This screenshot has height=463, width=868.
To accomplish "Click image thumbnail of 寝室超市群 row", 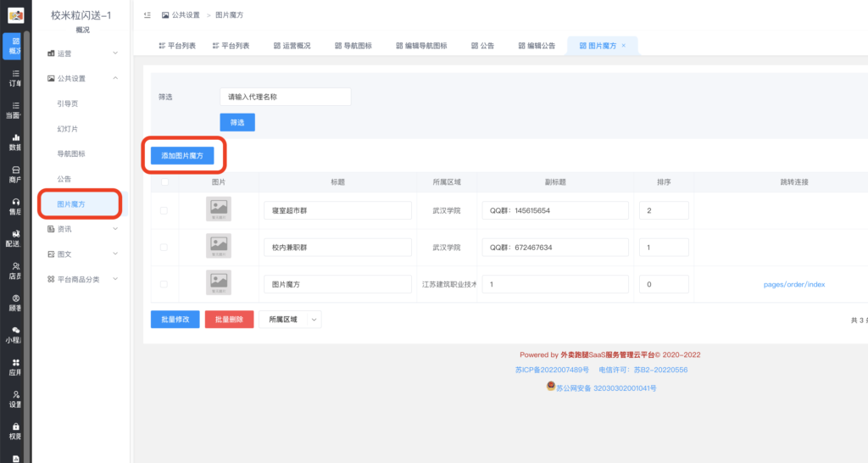I will click(x=219, y=209).
